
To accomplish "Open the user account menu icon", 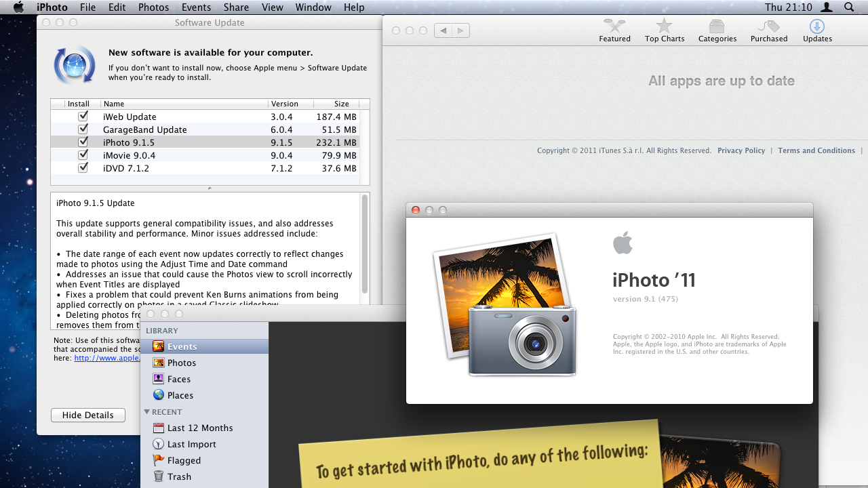I will [826, 7].
